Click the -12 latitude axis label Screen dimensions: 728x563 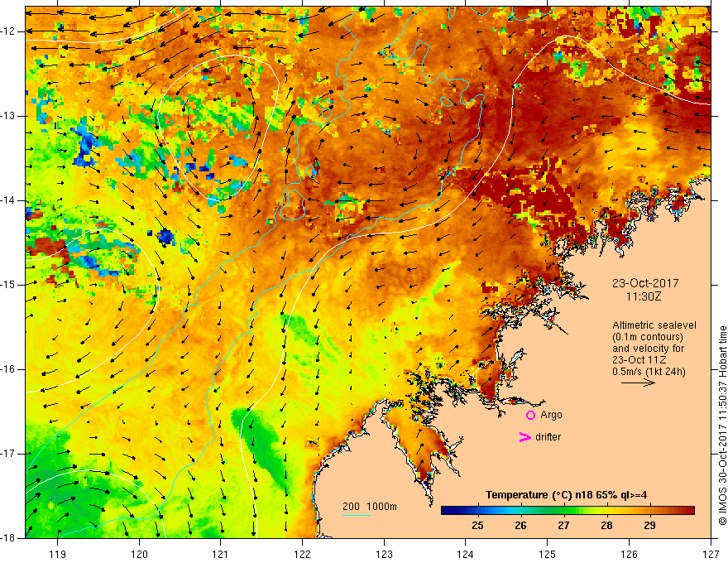coord(8,31)
